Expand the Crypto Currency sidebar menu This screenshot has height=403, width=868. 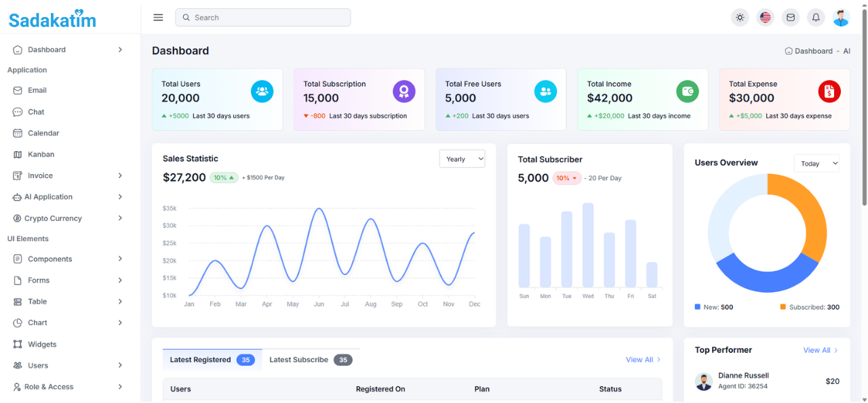click(66, 218)
